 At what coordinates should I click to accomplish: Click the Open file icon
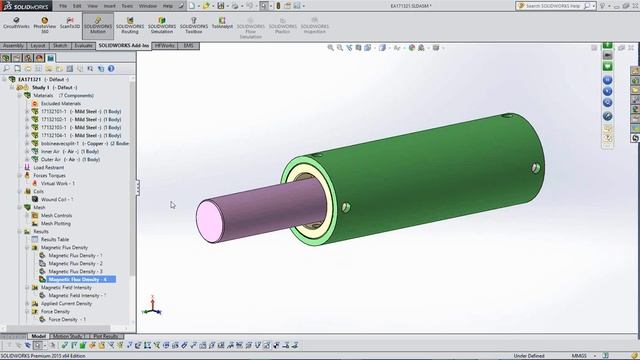click(x=206, y=6)
